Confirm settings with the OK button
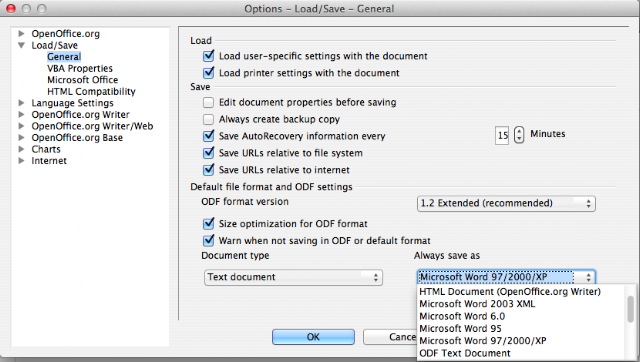 click(x=313, y=337)
